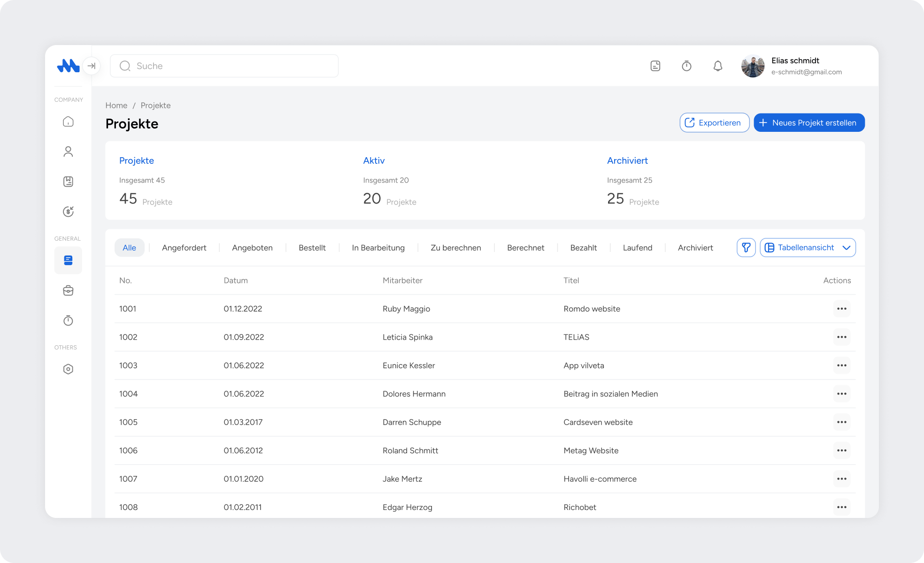Toggle the filter icon beside Tabellenansicht
Viewport: 924px width, 563px height.
(x=746, y=247)
